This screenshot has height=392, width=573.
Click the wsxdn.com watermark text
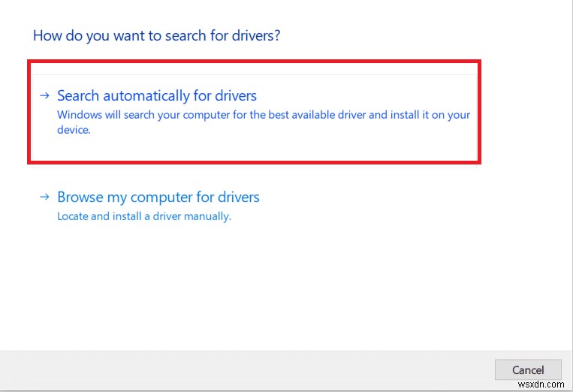543,385
